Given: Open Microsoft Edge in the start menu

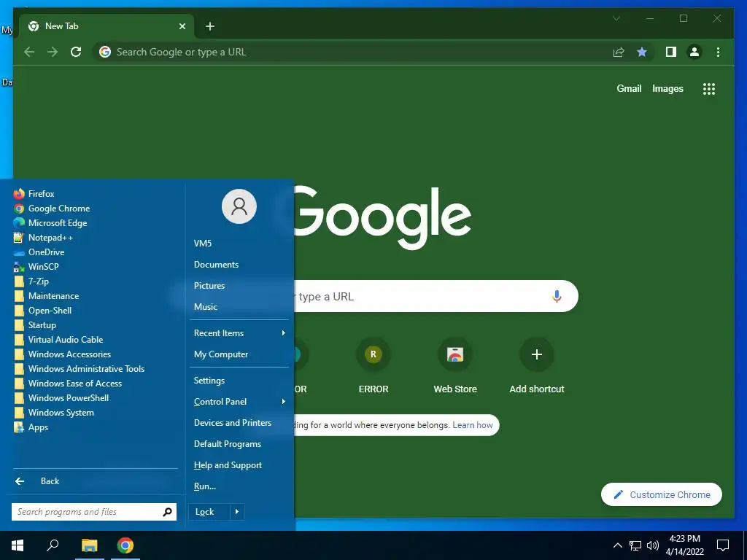Looking at the screenshot, I should (x=50, y=223).
